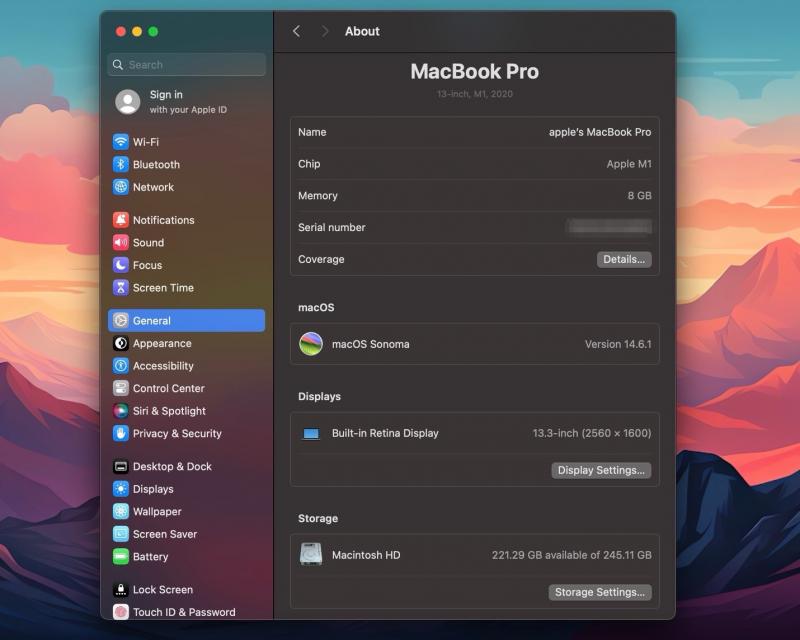This screenshot has width=800, height=640.
Task: Click the Siri & Spotlight icon
Action: [x=121, y=411]
